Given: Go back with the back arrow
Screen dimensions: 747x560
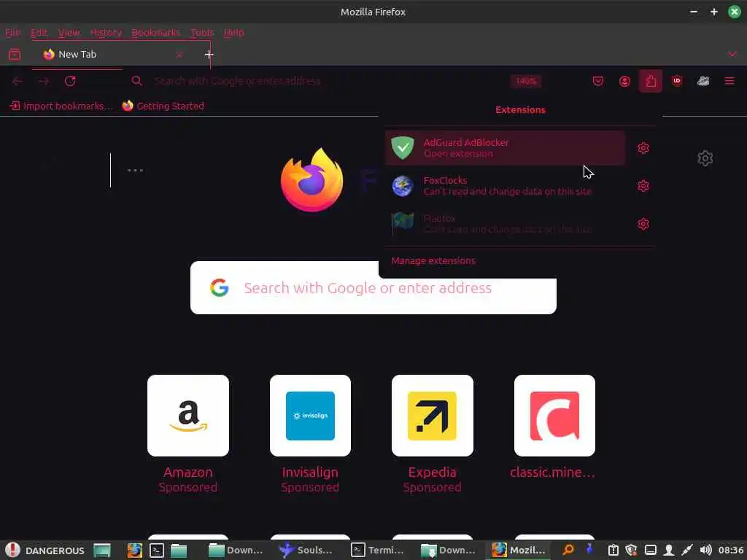Looking at the screenshot, I should tap(18, 81).
